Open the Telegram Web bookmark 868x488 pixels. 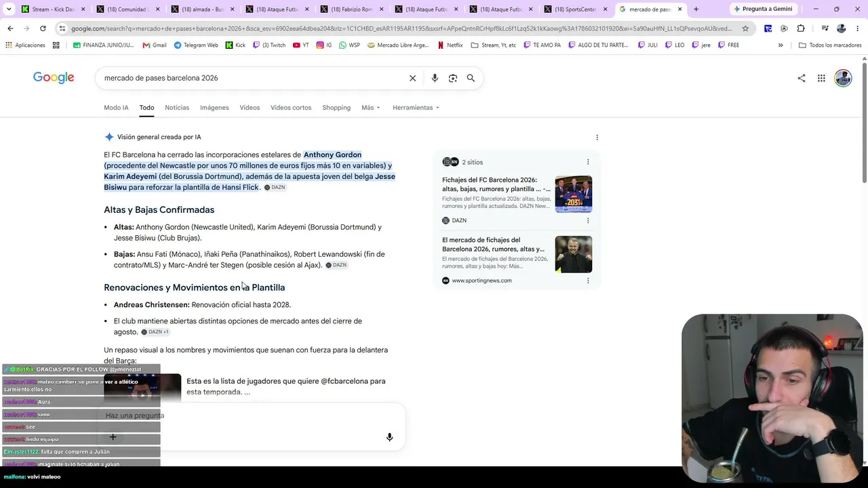196,45
